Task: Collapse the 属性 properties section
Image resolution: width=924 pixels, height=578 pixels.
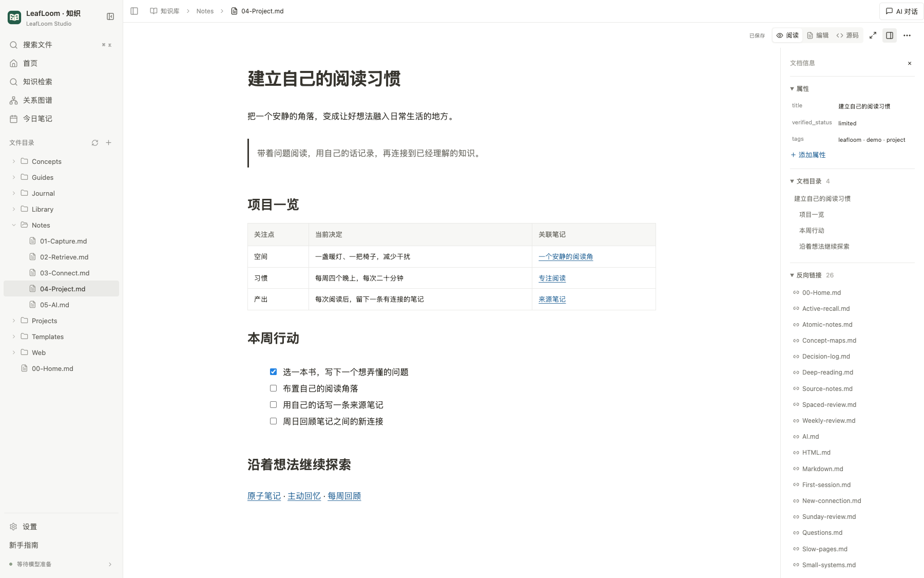Action: click(799, 89)
